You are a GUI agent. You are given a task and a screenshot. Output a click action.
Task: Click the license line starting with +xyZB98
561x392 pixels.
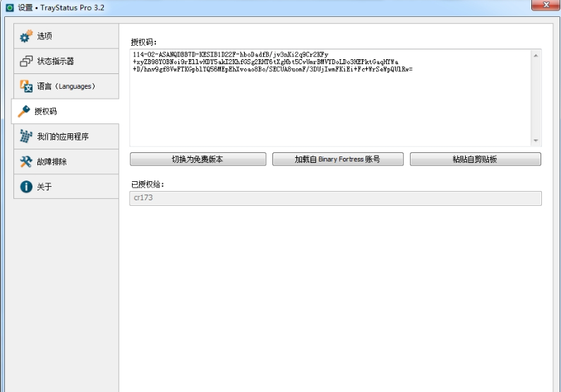point(265,62)
